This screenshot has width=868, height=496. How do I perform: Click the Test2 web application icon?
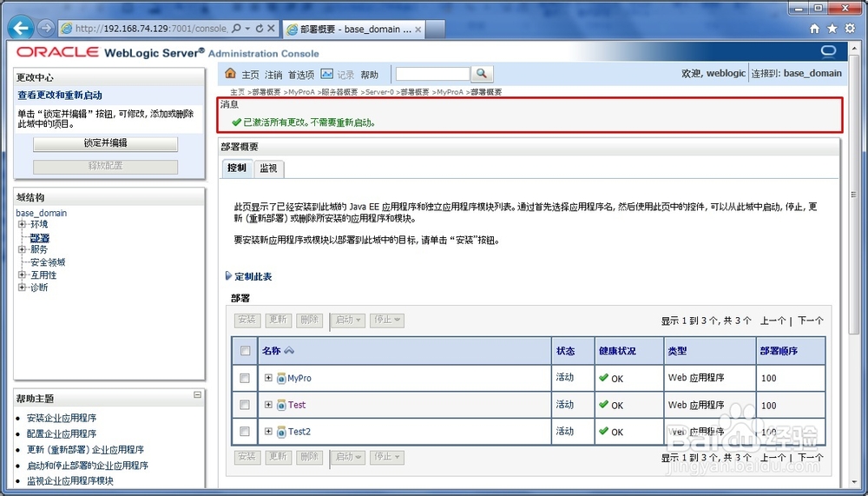(x=281, y=432)
